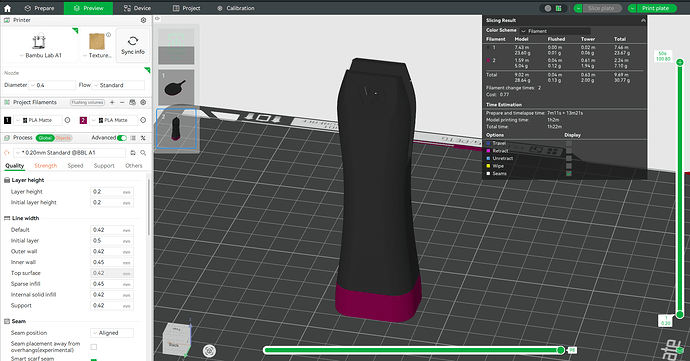Click the vertical layer slider top handle

[680, 63]
